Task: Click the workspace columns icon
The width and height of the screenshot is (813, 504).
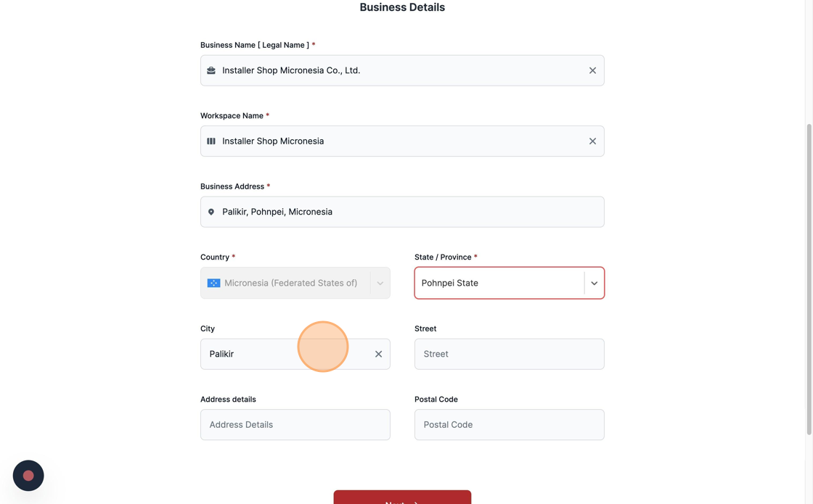Action: (x=211, y=141)
